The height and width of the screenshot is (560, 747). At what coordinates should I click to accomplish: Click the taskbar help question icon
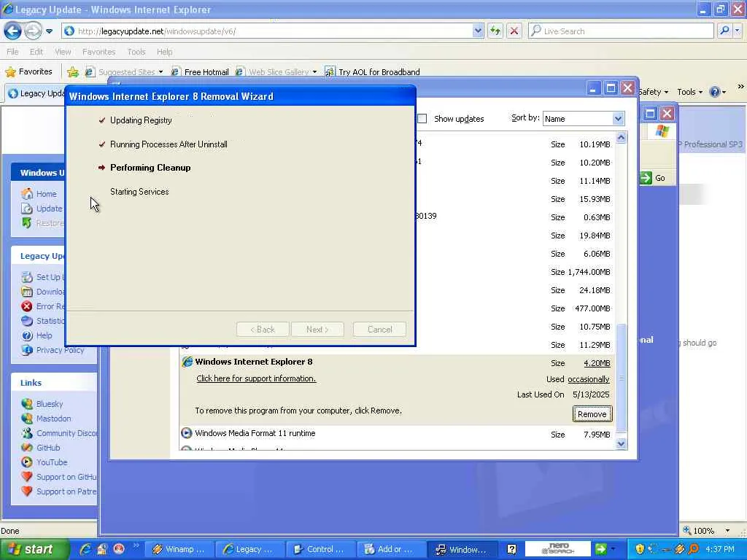(511, 549)
